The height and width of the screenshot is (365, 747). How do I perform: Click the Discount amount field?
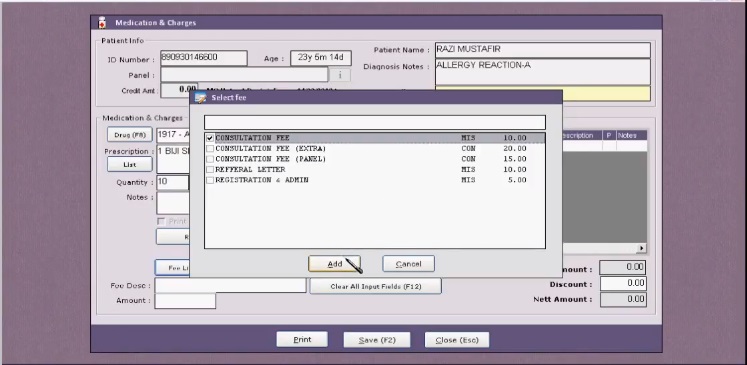coord(623,284)
